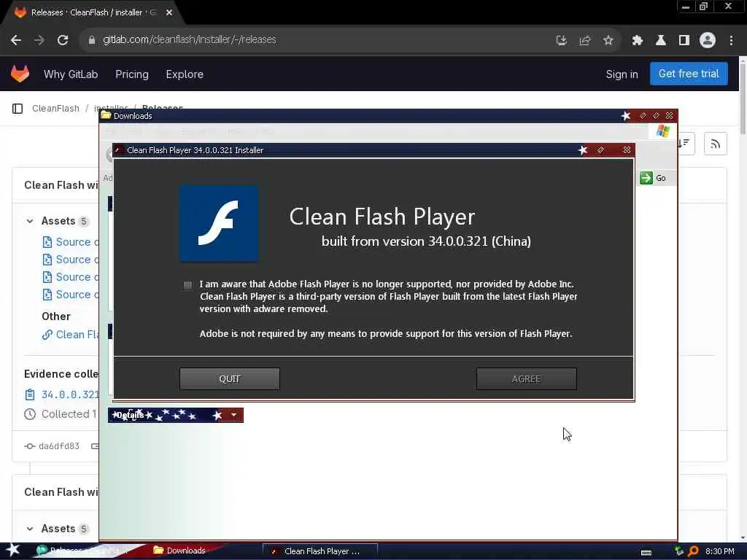
Task: Click the RSS feed icon button
Action: pyautogui.click(x=715, y=144)
